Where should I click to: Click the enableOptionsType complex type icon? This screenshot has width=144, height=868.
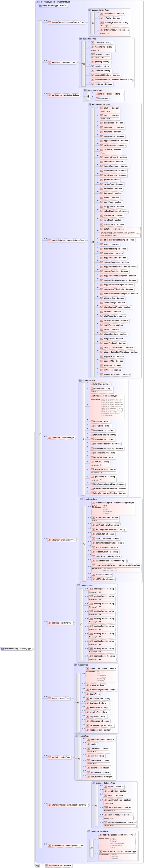pos(90,104)
